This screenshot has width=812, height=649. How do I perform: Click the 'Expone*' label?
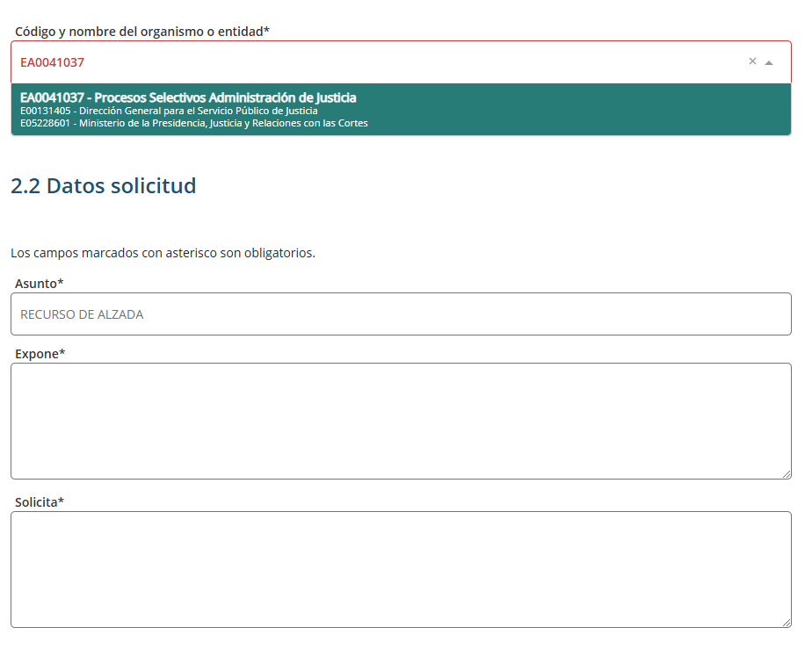point(40,354)
